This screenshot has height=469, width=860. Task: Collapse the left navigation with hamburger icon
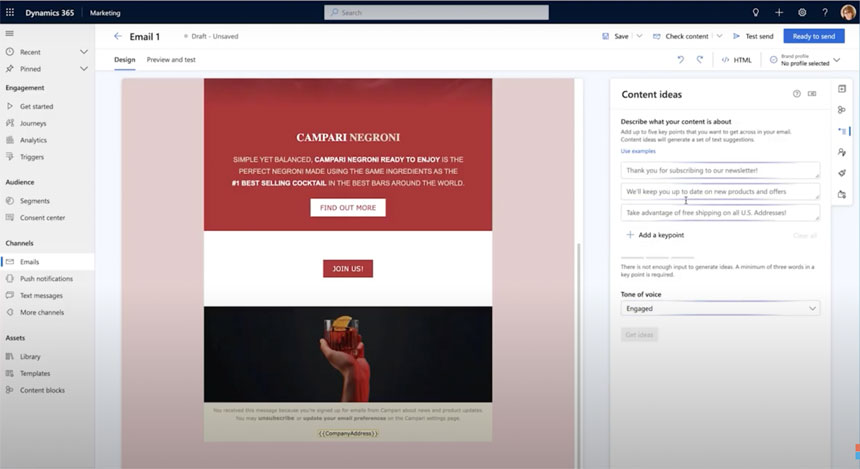[x=10, y=33]
